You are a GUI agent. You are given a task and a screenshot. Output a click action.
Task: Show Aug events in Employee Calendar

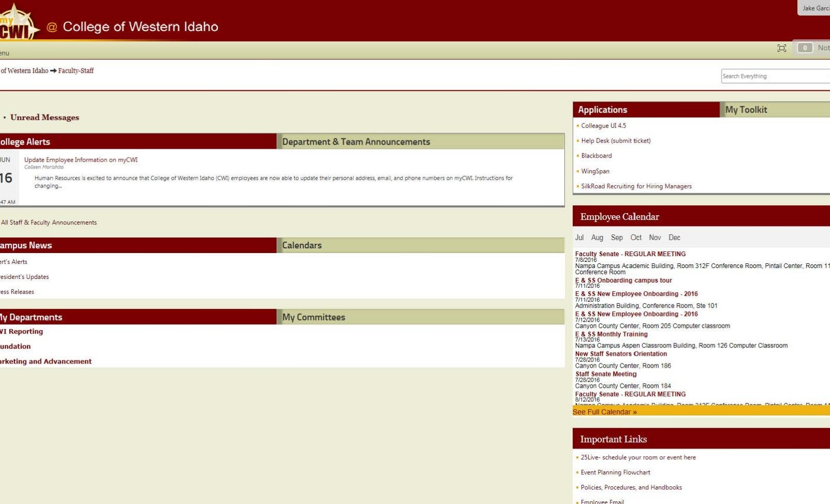coord(597,237)
